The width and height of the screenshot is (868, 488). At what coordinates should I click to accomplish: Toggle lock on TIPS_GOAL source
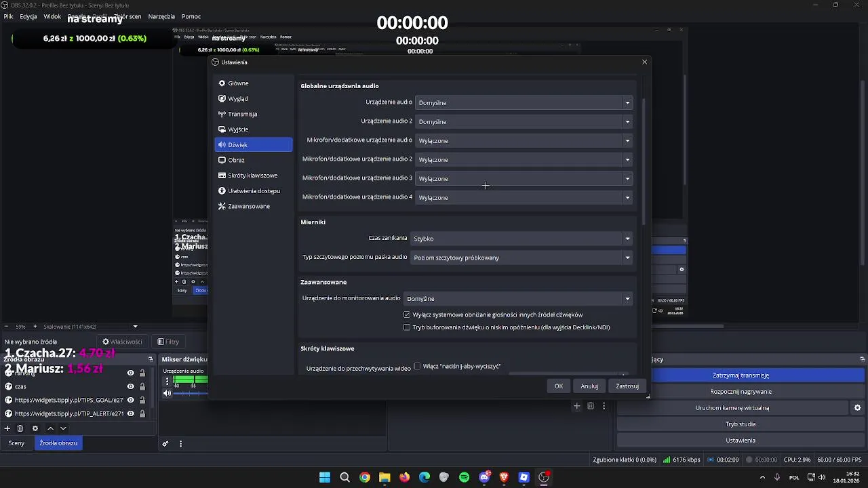142,400
